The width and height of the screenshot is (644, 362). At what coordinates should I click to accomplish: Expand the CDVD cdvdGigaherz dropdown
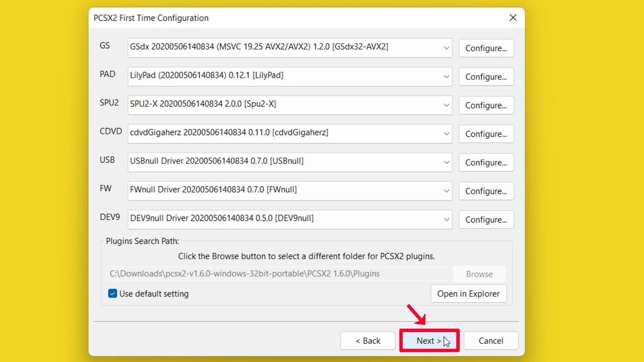[290, 134]
